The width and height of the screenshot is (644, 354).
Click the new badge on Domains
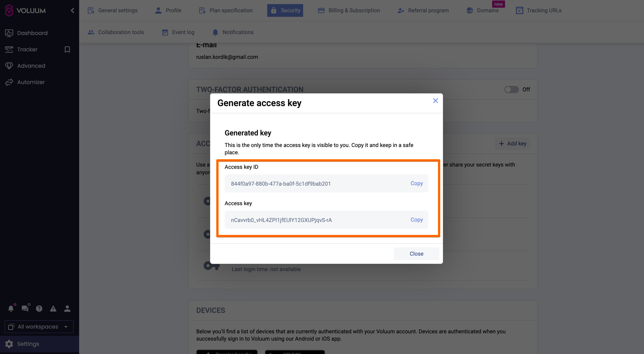click(498, 4)
